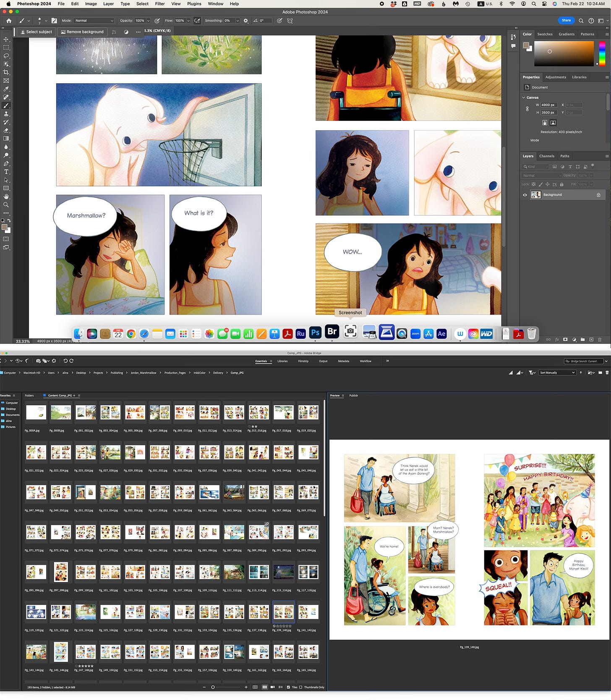Select the Eyedropper tool

(x=6, y=89)
